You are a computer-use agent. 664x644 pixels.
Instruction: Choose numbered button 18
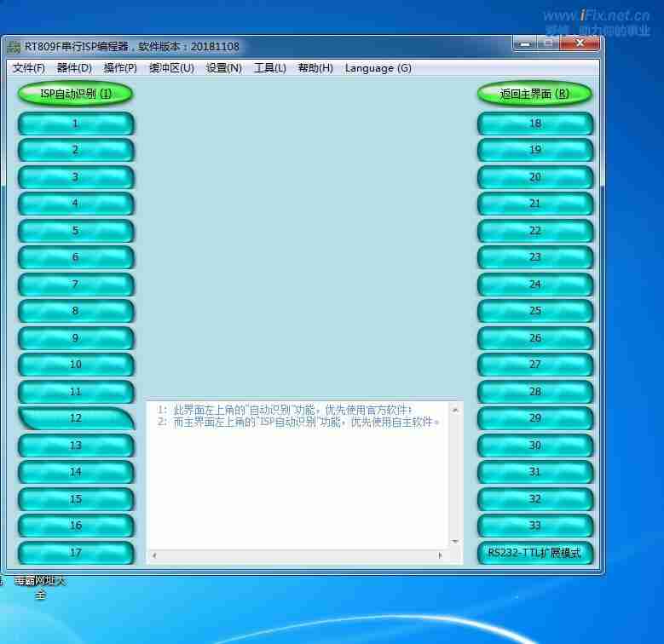534,124
